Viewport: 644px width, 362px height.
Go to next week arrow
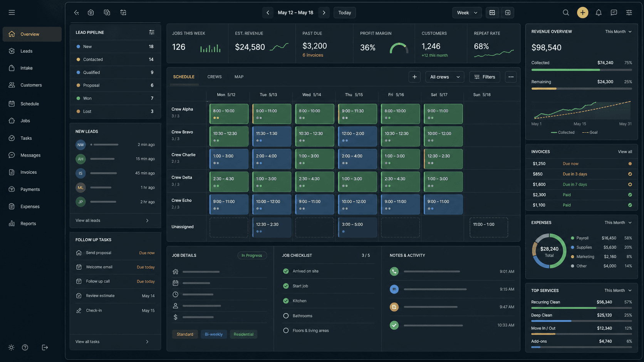[324, 13]
